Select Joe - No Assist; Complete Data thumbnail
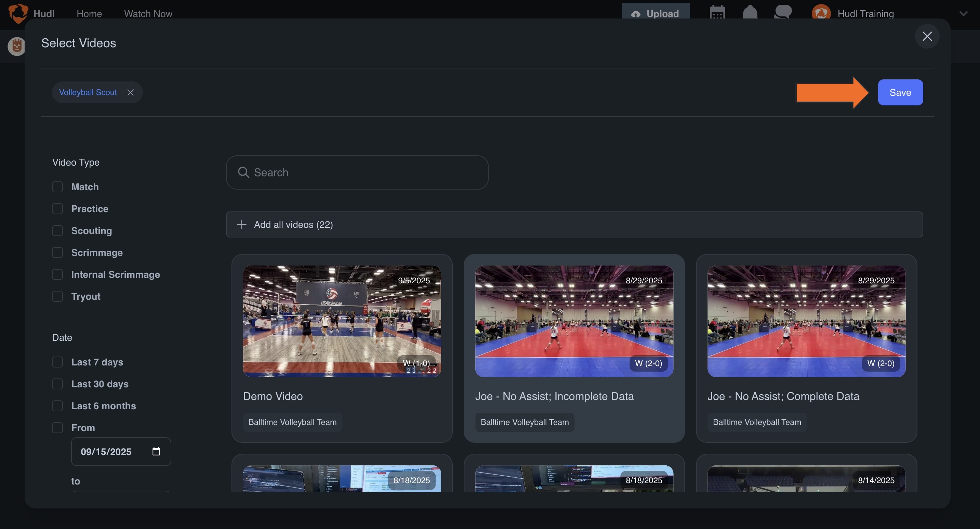Screen dimensions: 980x529 (806, 321)
